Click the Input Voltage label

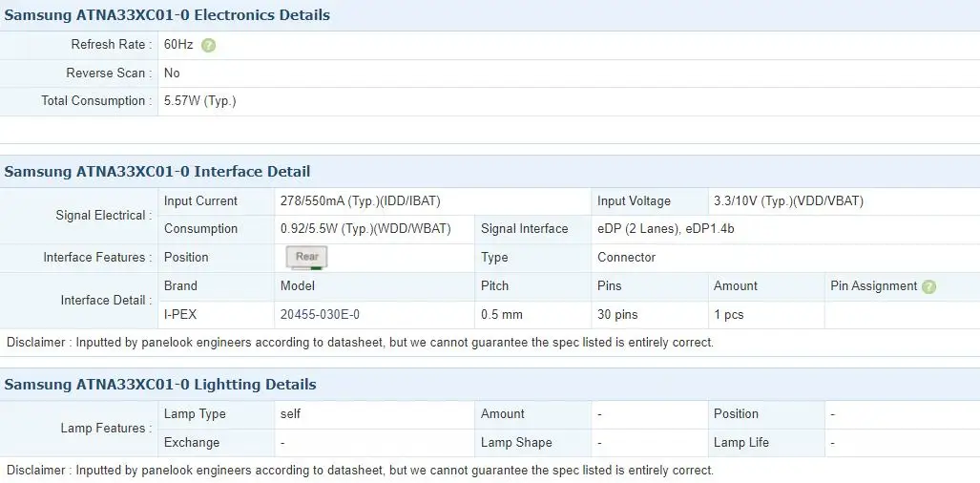634,201
